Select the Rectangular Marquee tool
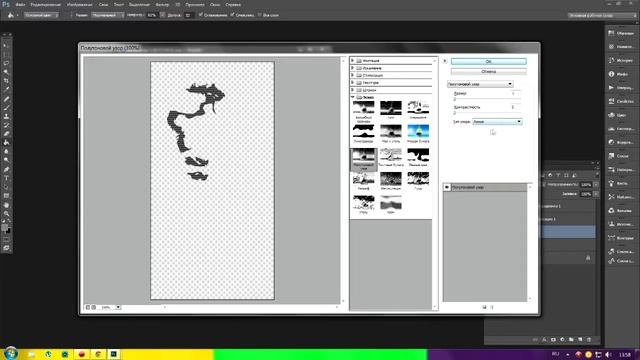 point(6,54)
